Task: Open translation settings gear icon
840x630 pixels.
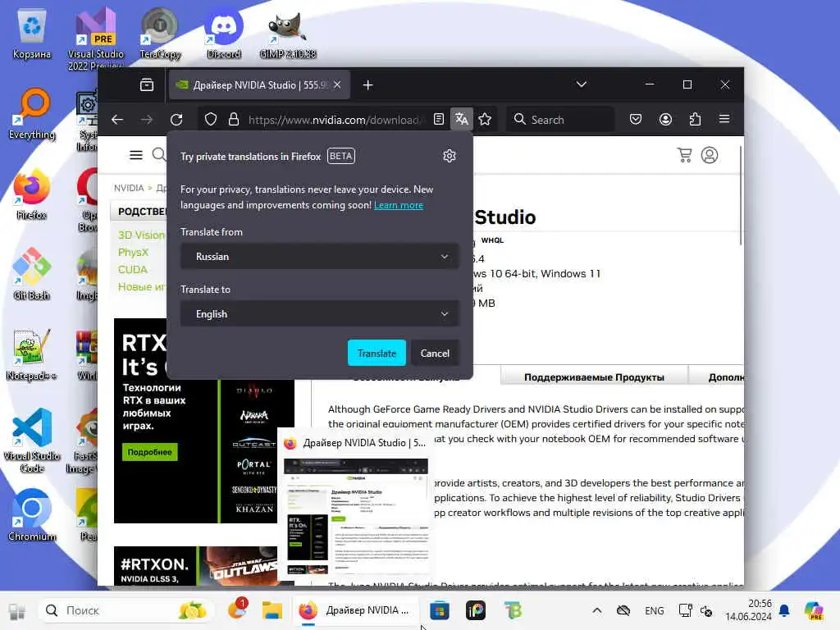Action: (449, 156)
